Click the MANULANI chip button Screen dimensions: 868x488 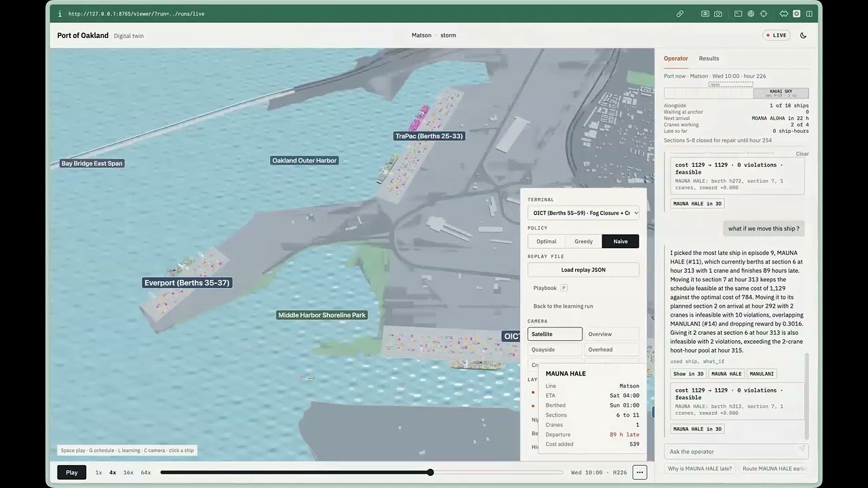[762, 374]
